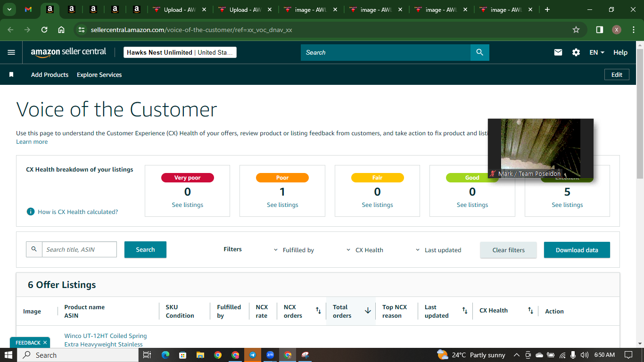Click Mark / Team Poseidon video thumbnail

tap(540, 148)
